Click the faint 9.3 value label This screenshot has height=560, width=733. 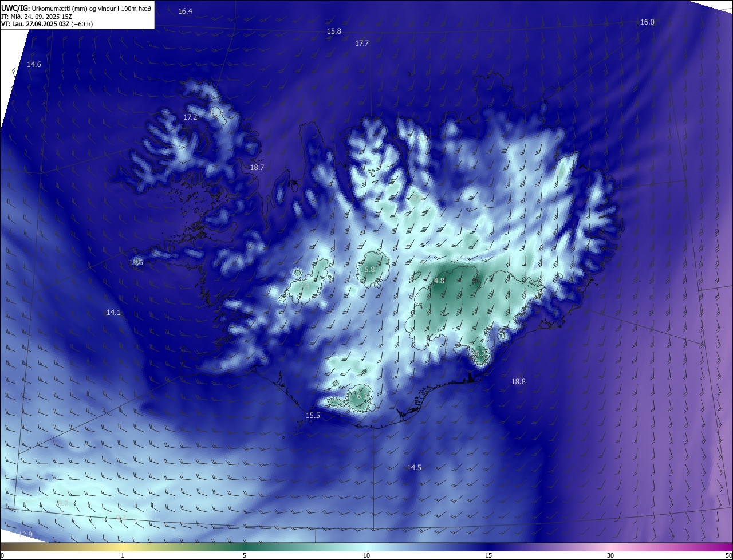pos(121,518)
